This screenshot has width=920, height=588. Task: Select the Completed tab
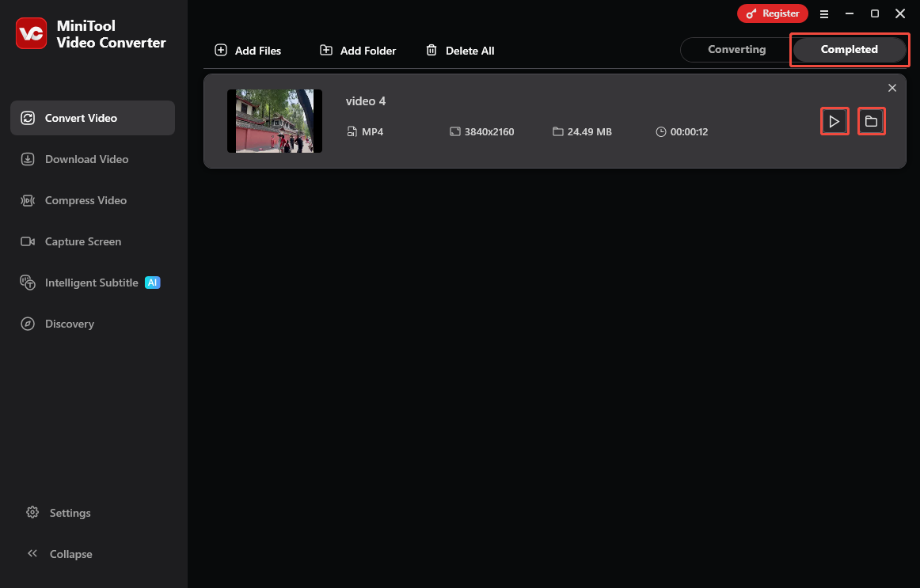click(850, 49)
